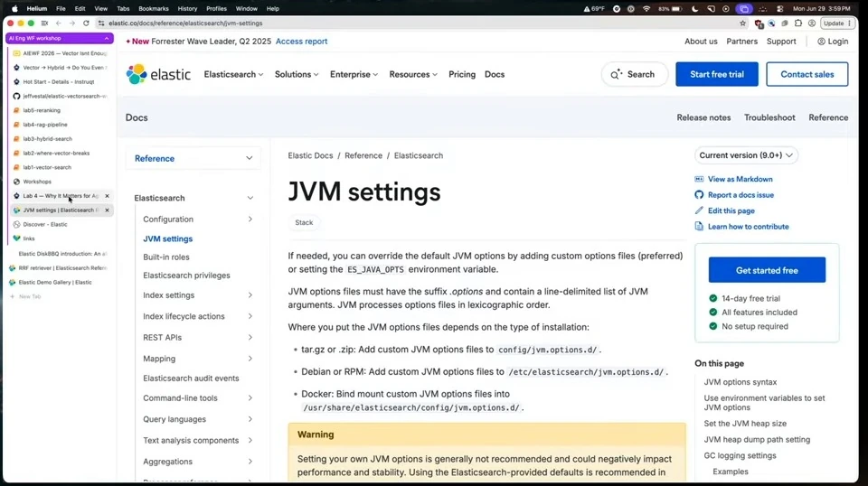The image size is (868, 486).
Task: Open the Elastic Demo Gallery tab
Action: tap(60, 282)
